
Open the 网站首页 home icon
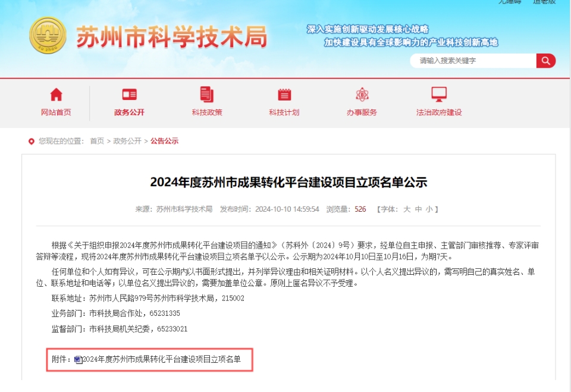[56, 95]
